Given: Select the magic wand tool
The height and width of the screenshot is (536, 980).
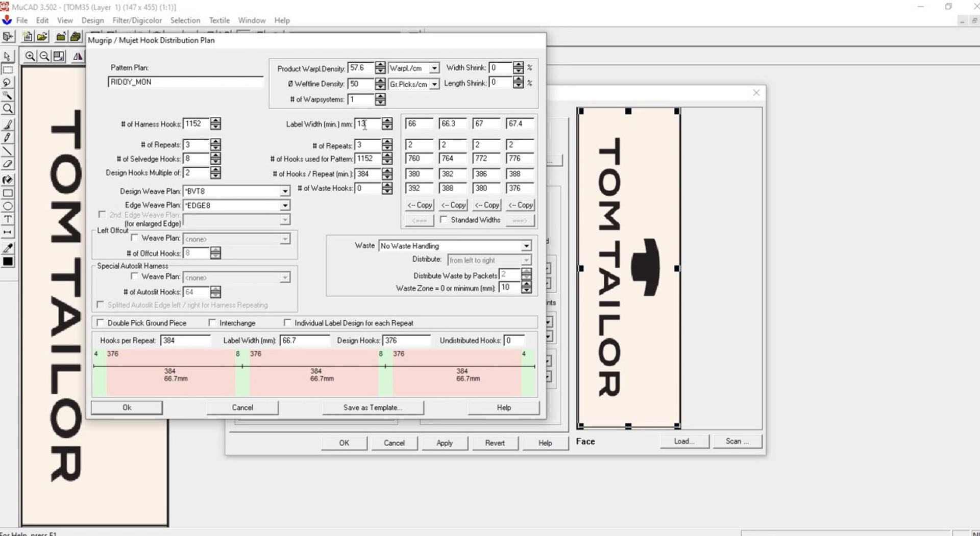Looking at the screenshot, I should pos(8,95).
